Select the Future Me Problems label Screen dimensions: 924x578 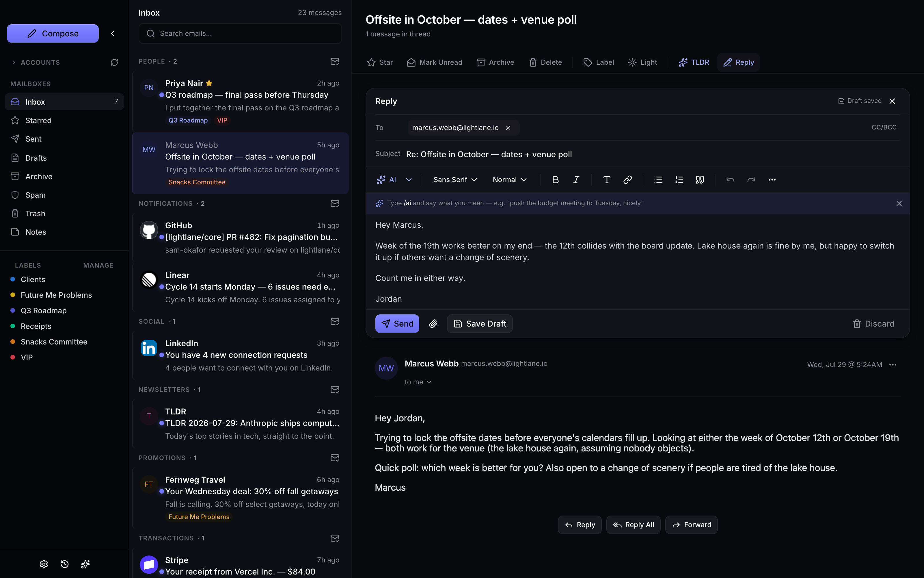coord(56,295)
